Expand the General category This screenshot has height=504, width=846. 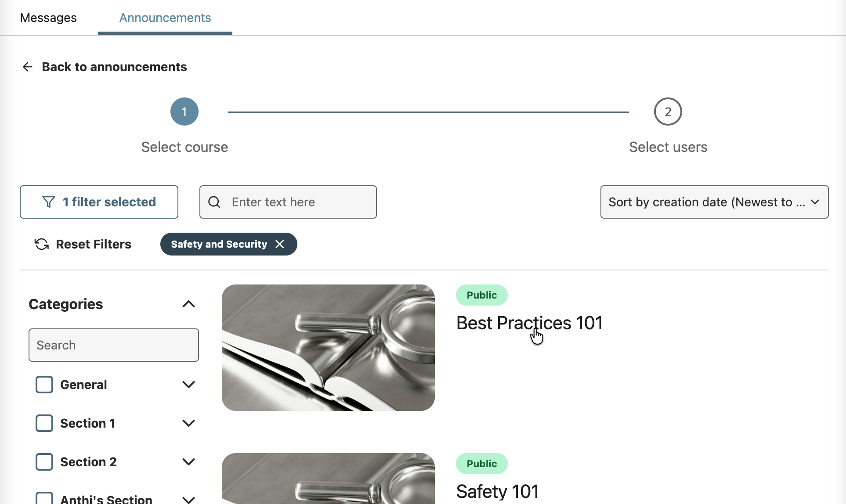pyautogui.click(x=188, y=385)
